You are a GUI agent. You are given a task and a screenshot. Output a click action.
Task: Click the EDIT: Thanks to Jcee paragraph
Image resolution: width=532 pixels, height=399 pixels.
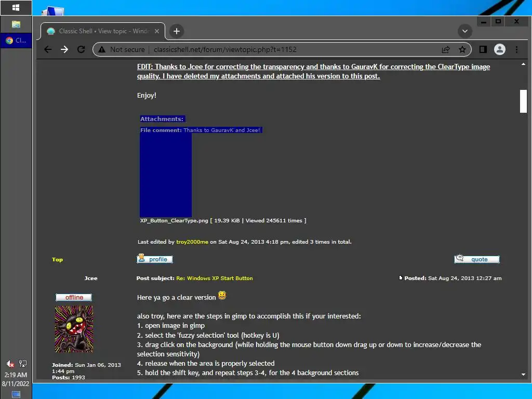(313, 71)
